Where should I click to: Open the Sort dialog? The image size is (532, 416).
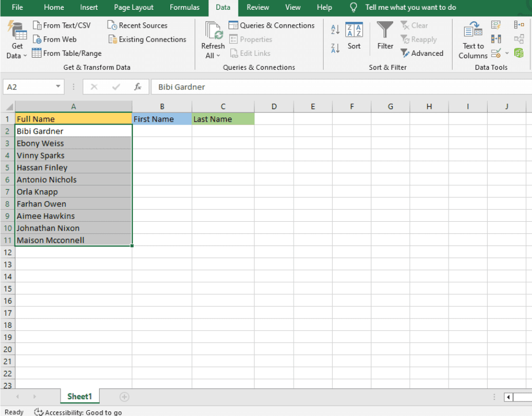tap(354, 35)
